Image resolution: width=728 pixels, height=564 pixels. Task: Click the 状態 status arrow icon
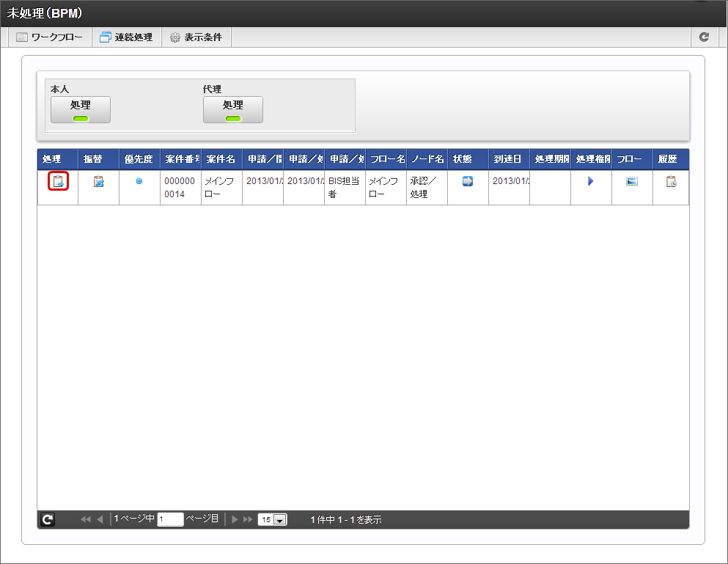468,181
